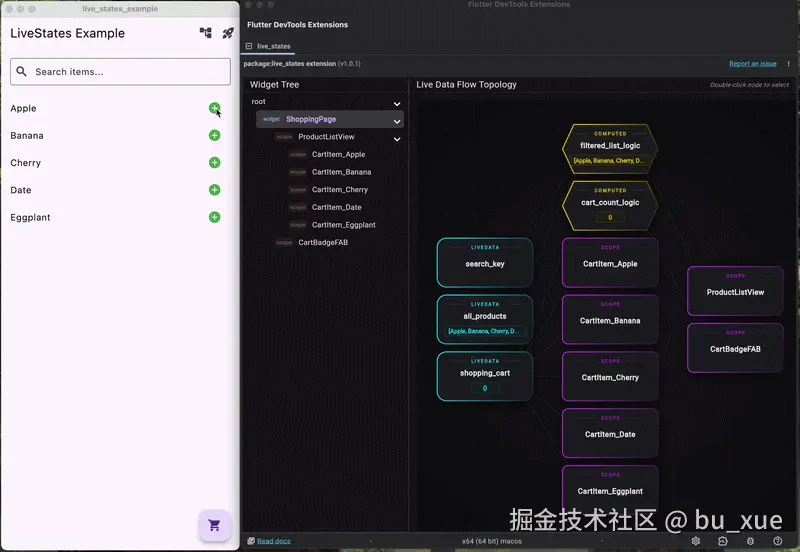Click the shopping_cart livedata node
Viewport: 800px width, 552px height.
[x=485, y=376]
